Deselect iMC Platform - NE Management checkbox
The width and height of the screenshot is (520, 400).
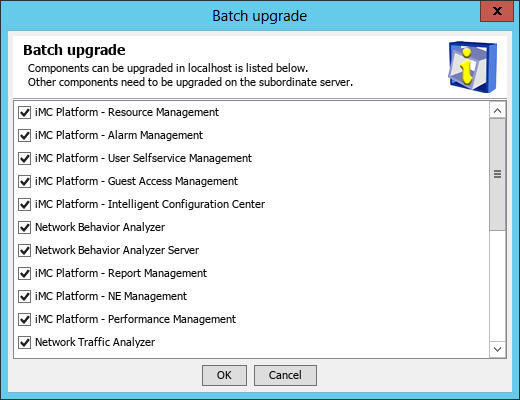(x=24, y=296)
